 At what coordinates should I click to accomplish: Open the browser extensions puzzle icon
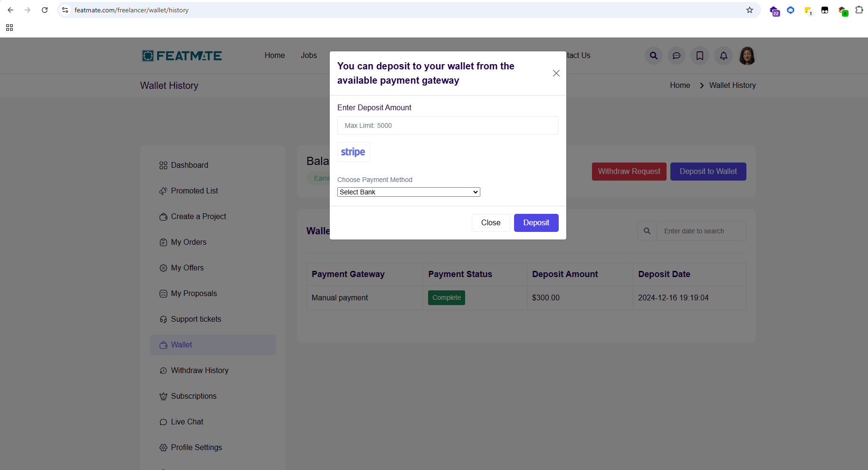click(x=859, y=10)
